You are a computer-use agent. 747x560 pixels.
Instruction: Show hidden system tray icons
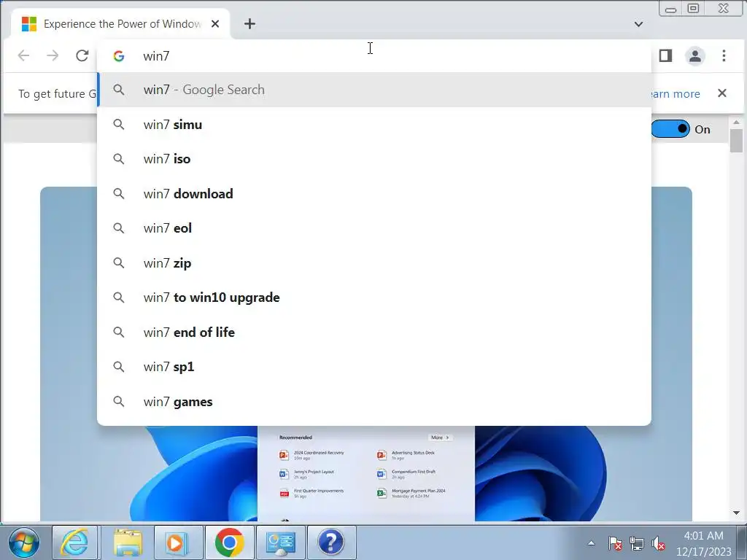point(591,542)
